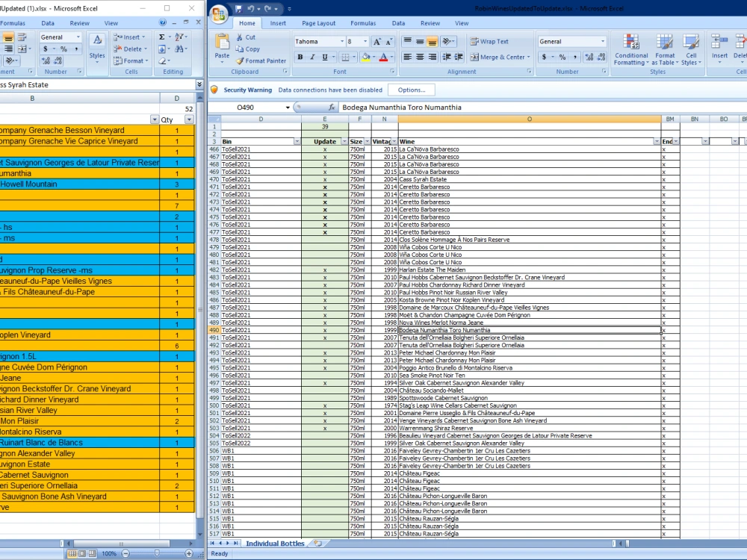
Task: Toggle Align Text Right in right window
Action: point(432,57)
